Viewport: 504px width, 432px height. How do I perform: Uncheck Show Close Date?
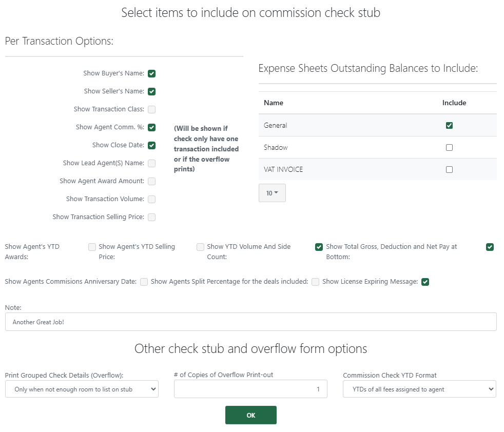(151, 145)
